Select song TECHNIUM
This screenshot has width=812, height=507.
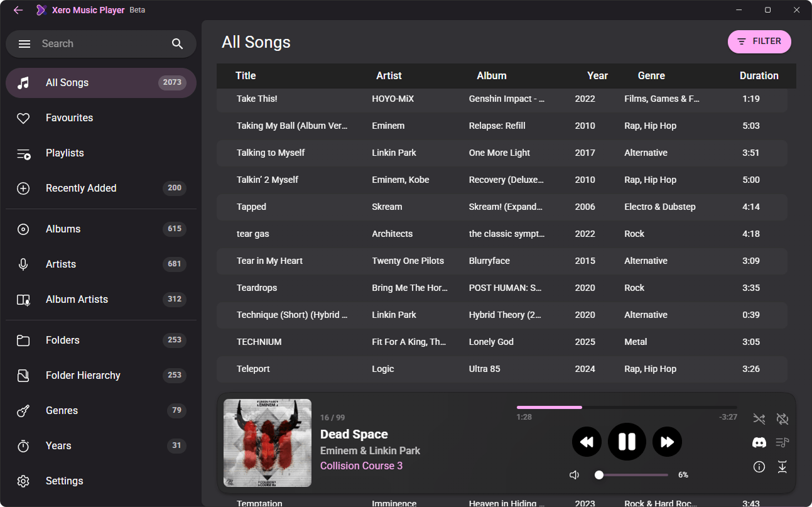coord(502,342)
